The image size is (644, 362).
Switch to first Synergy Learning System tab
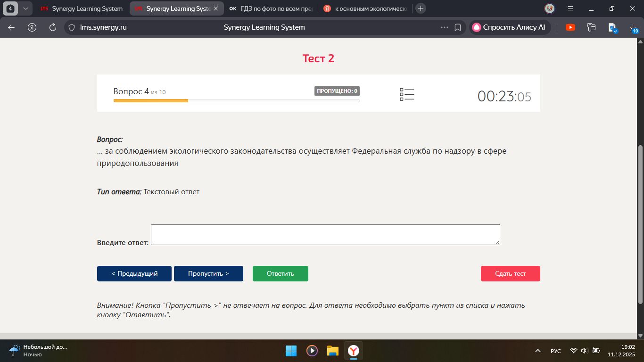click(82, 8)
